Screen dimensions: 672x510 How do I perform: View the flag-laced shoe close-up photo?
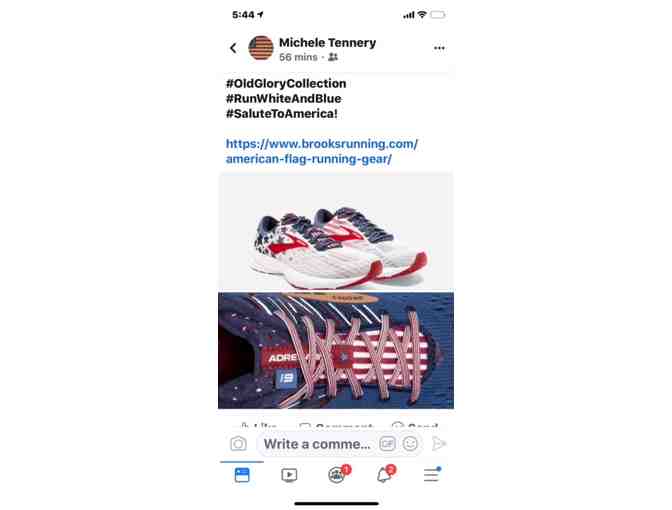pyautogui.click(x=336, y=351)
